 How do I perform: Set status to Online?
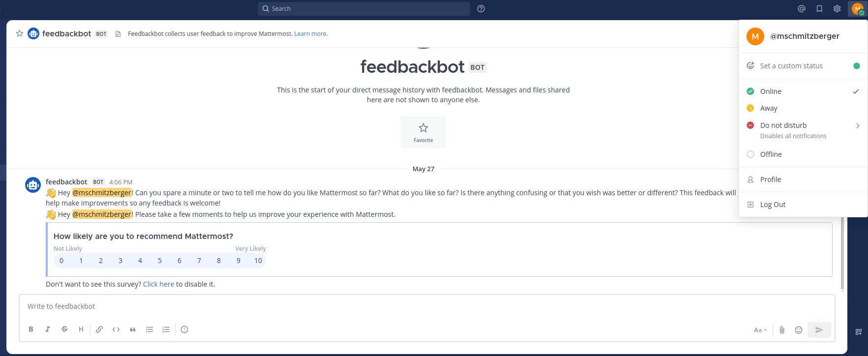[803, 91]
